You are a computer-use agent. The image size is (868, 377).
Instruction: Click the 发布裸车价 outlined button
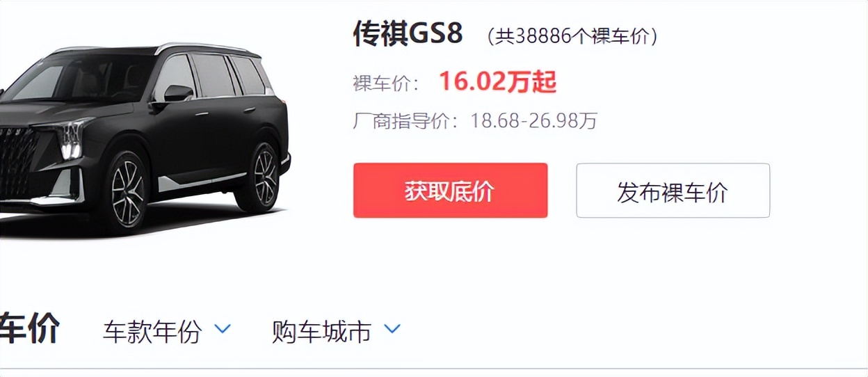[x=673, y=191]
